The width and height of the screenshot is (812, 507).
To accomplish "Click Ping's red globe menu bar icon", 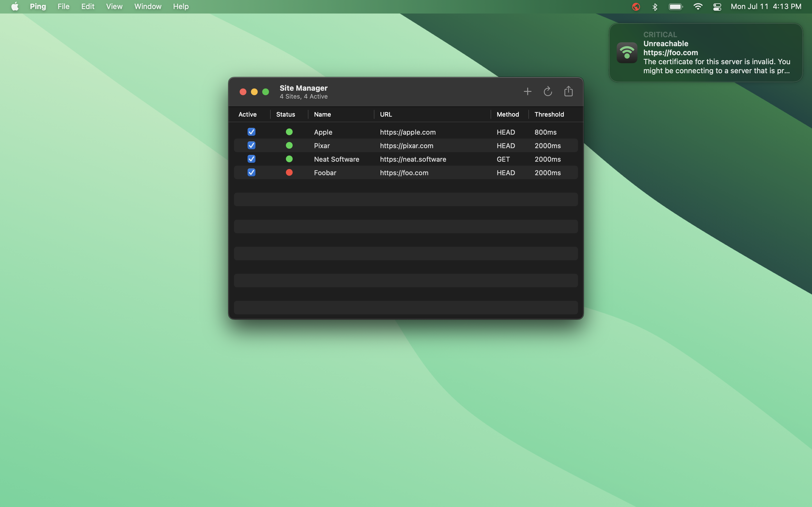I will click(x=636, y=7).
